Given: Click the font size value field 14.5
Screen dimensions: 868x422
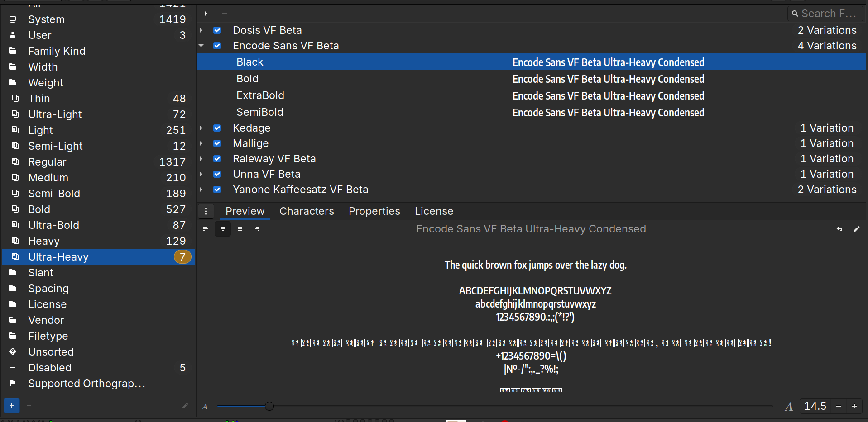Looking at the screenshot, I should (815, 406).
